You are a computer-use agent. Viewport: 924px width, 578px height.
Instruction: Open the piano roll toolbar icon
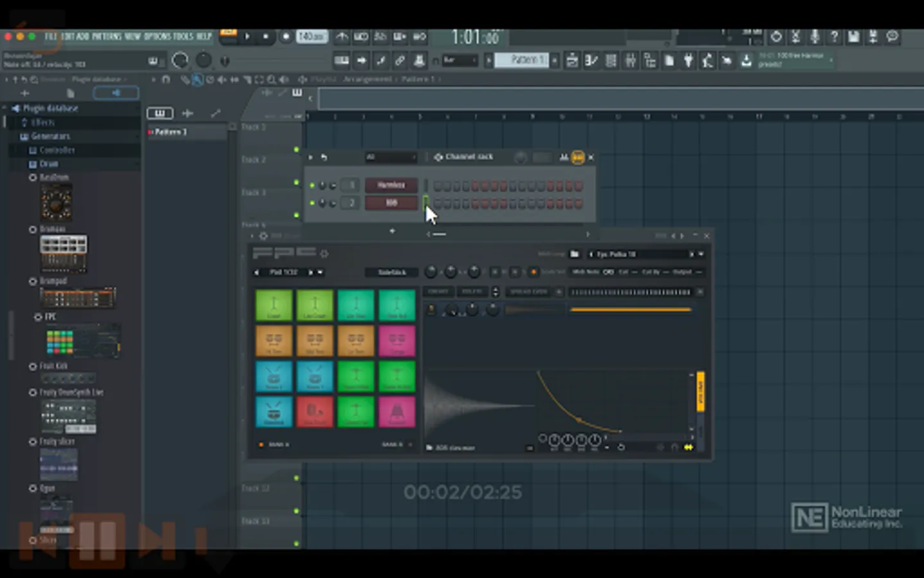tap(591, 61)
